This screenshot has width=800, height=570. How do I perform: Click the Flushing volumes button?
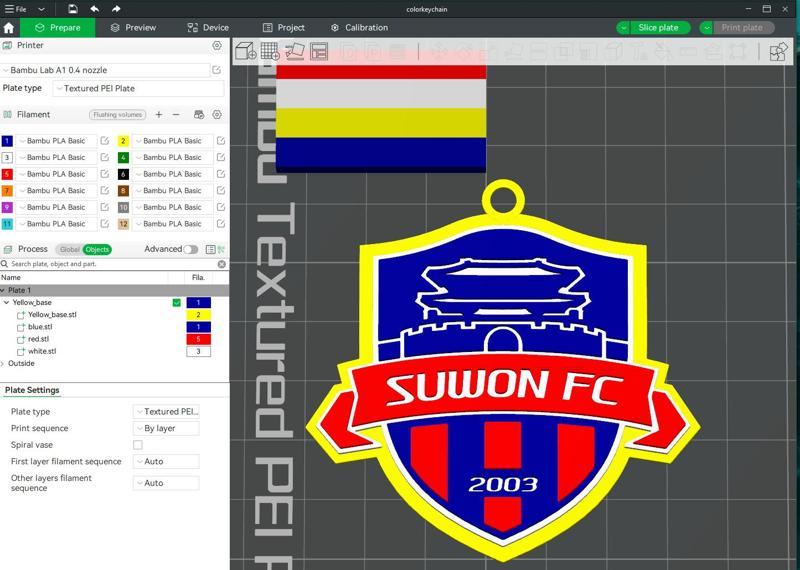(117, 115)
